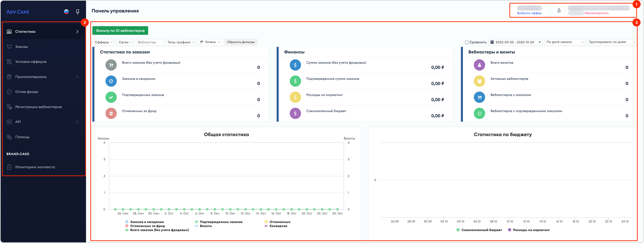Toggle Визиты legend series
Screen dimensions: 644x243
(x=203, y=226)
